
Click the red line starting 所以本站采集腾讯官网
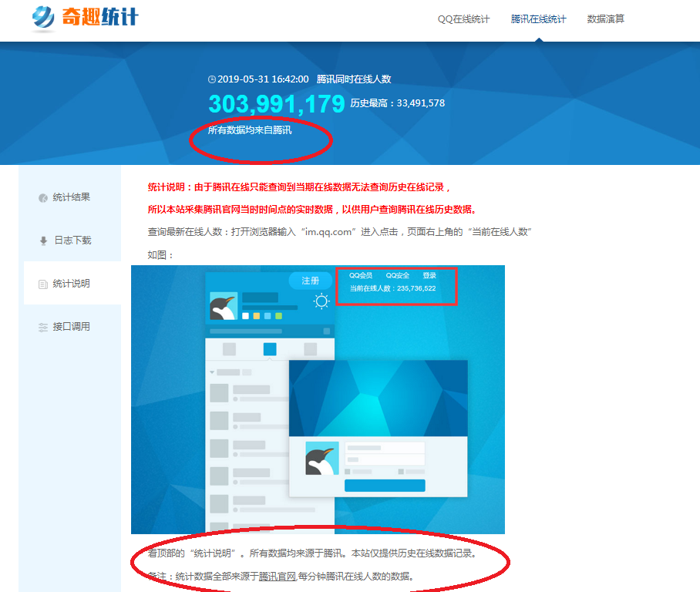[311, 210]
